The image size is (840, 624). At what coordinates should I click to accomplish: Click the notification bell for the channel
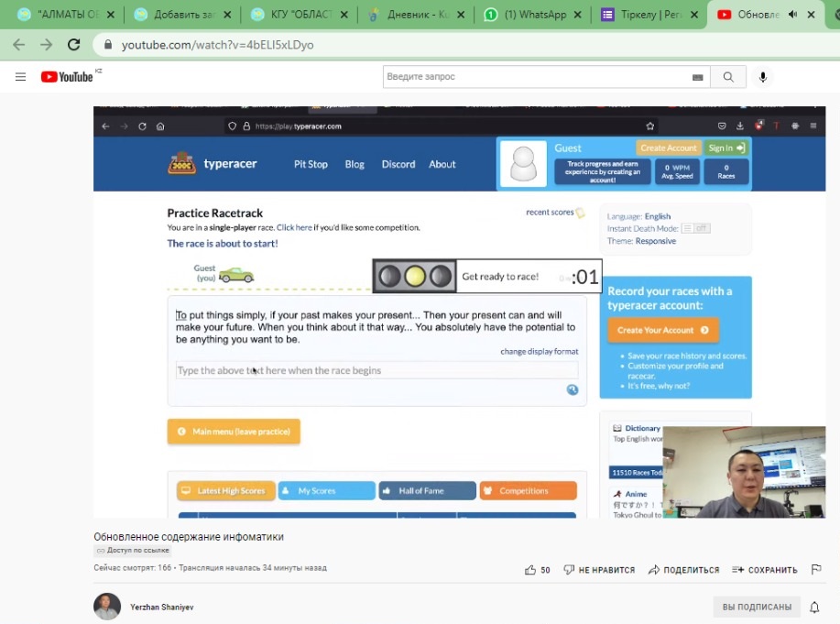pos(814,607)
